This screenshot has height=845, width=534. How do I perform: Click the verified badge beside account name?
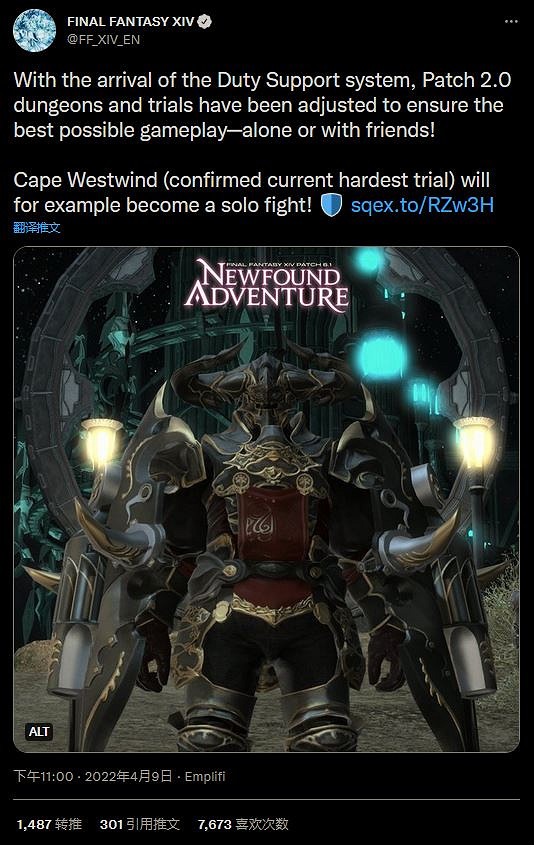click(x=205, y=22)
